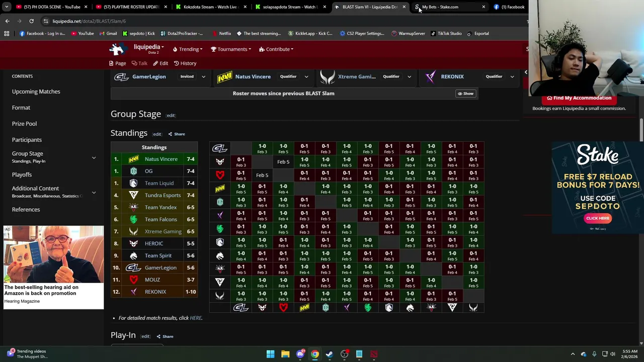
Task: Click the edit link beside Play-In heading
Action: pyautogui.click(x=145, y=336)
